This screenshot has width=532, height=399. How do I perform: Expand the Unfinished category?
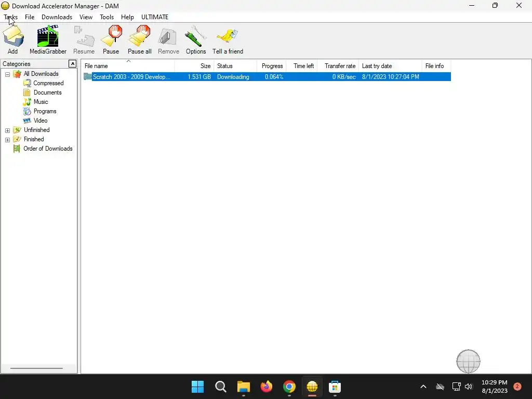[7, 130]
